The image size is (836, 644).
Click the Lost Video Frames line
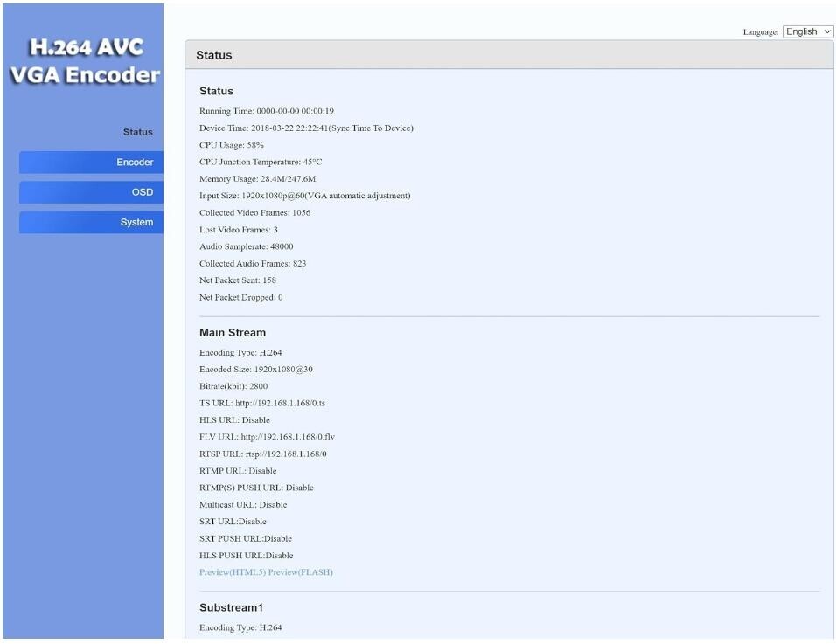[239, 230]
